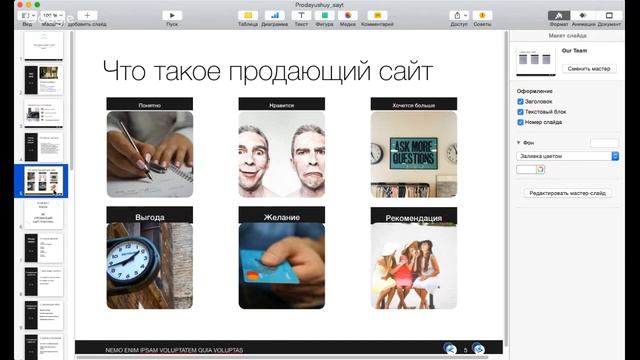The width and height of the screenshot is (640, 360).
Task: Open the color wheel picker icon
Action: click(540, 169)
